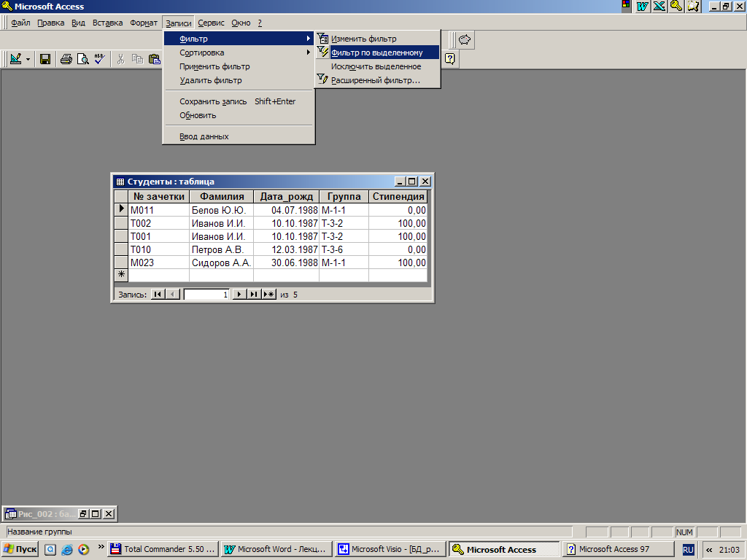Run the spelling check icon

(99, 59)
